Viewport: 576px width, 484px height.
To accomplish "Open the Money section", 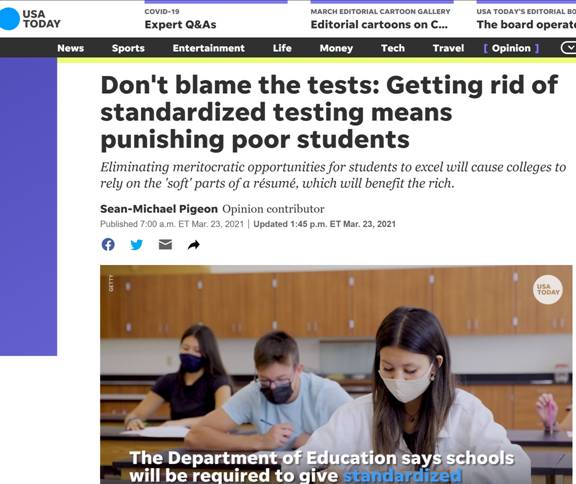I will [x=336, y=48].
